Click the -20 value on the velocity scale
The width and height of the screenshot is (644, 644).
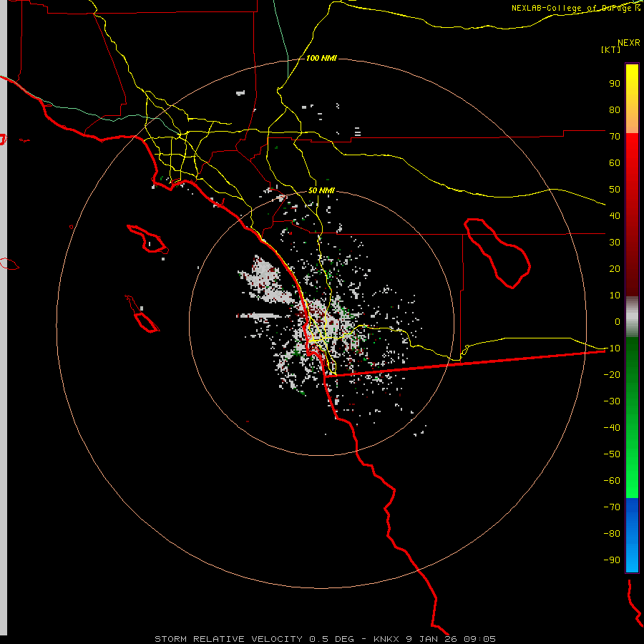pos(612,375)
